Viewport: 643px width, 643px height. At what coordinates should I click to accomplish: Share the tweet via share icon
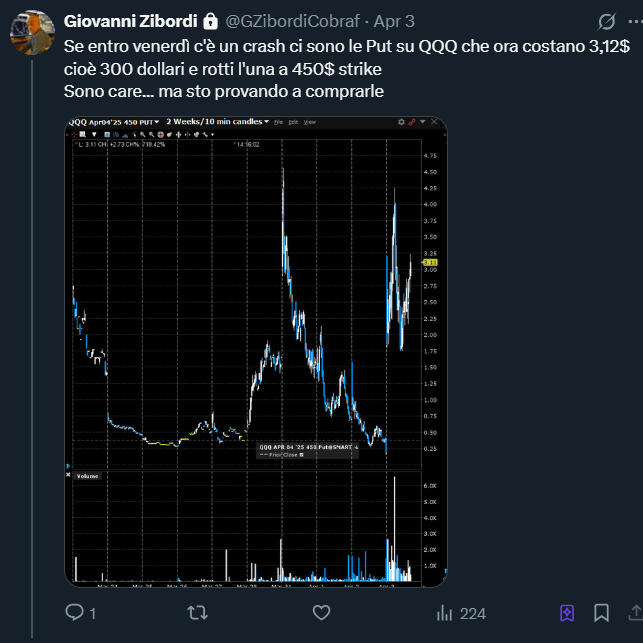point(636,612)
